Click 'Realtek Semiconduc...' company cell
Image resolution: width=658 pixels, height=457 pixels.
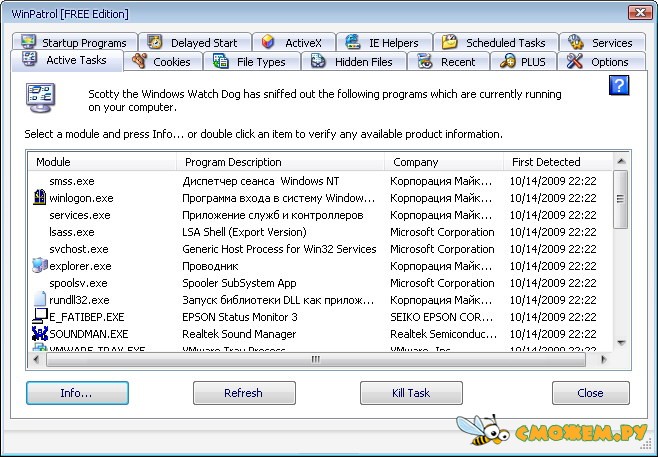(443, 334)
